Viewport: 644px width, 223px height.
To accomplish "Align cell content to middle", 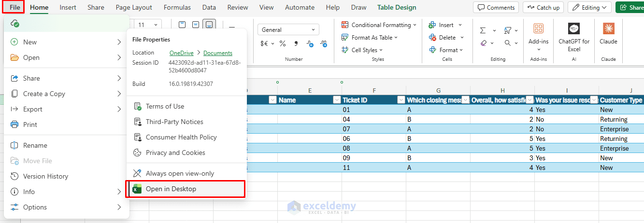I will (x=196, y=25).
